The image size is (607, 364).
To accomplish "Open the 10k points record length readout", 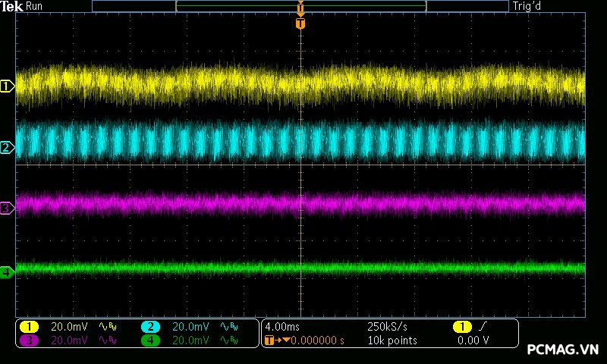I will click(393, 340).
